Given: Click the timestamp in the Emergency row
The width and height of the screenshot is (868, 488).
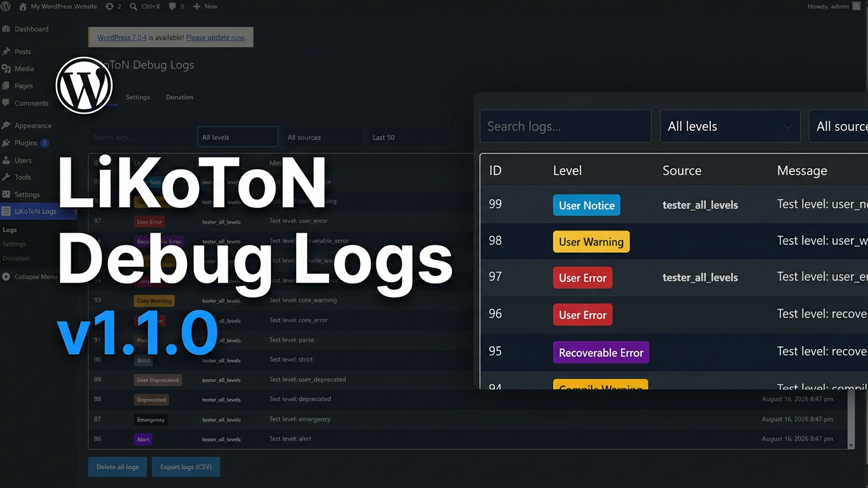Looking at the screenshot, I should [797, 419].
